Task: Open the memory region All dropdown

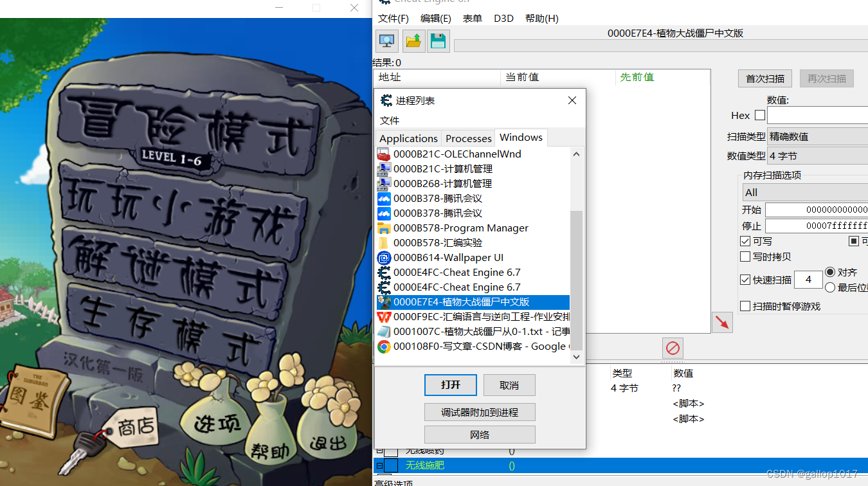Action: 806,192
